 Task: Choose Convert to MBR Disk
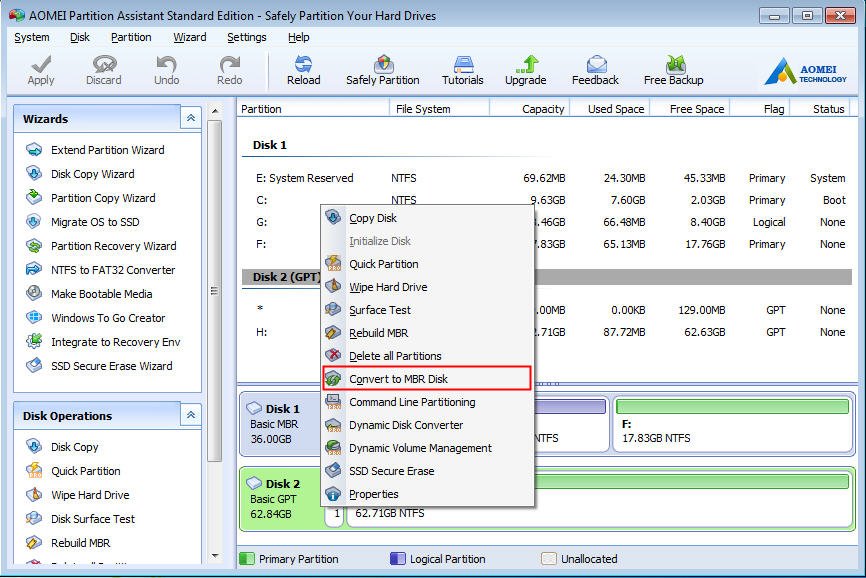427,379
